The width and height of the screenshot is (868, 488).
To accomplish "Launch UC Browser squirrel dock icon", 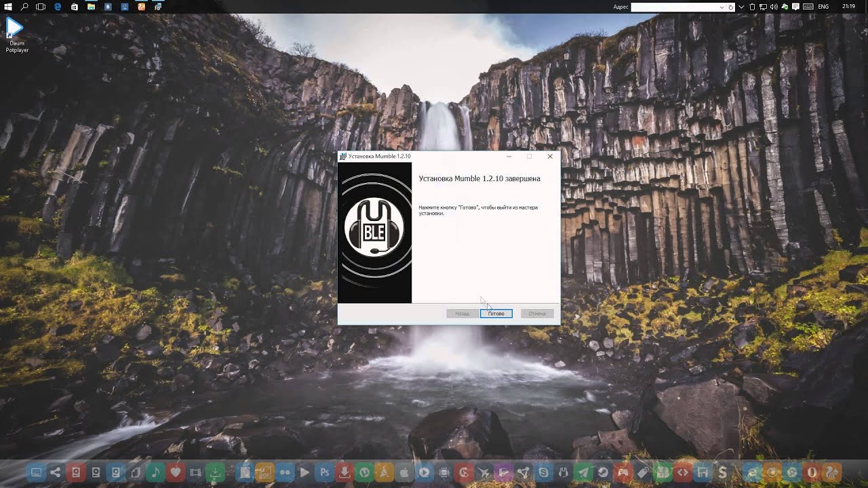I will click(832, 472).
